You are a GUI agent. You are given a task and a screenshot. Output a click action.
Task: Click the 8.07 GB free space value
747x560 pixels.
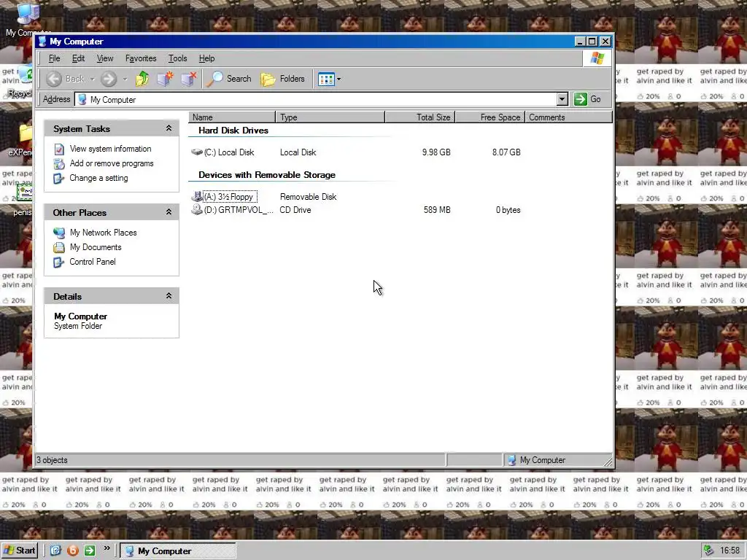[506, 152]
